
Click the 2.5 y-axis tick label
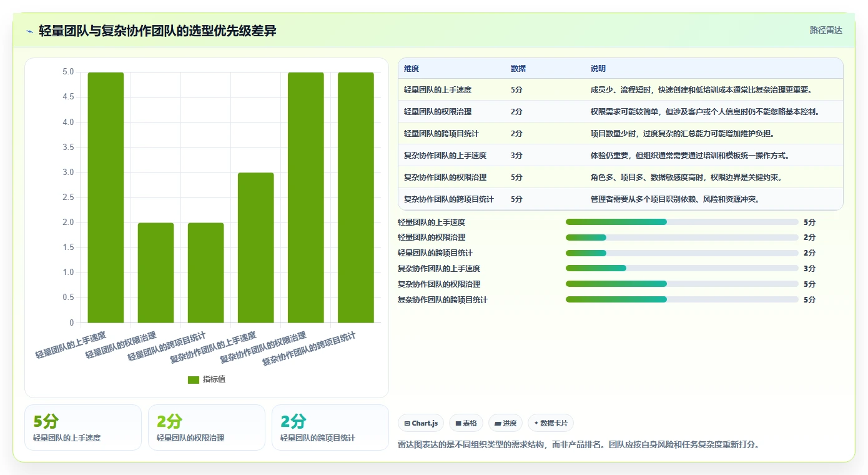click(x=68, y=197)
